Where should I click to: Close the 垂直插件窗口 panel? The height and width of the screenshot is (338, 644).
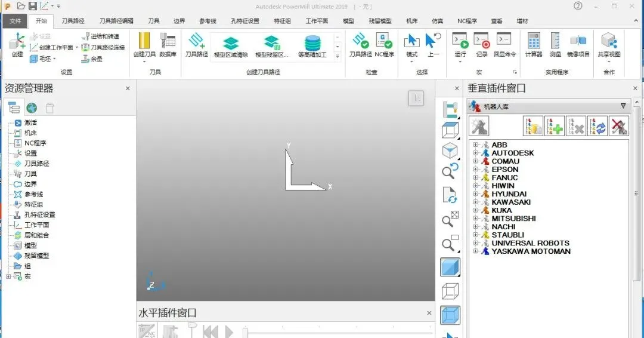(x=635, y=88)
